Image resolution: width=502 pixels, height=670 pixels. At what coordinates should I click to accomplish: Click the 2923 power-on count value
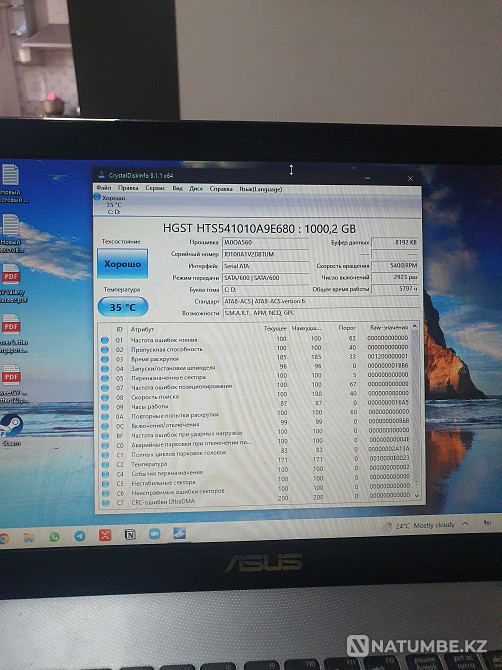395,277
